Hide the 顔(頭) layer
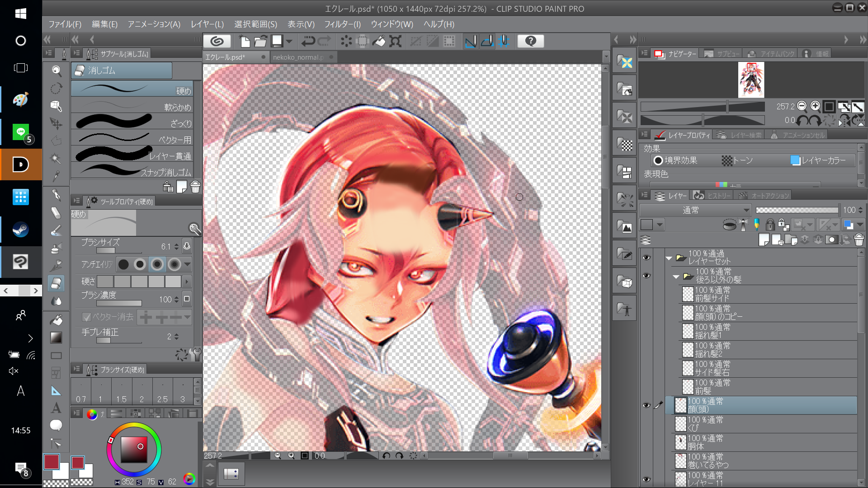The width and height of the screenshot is (868, 488). point(646,405)
